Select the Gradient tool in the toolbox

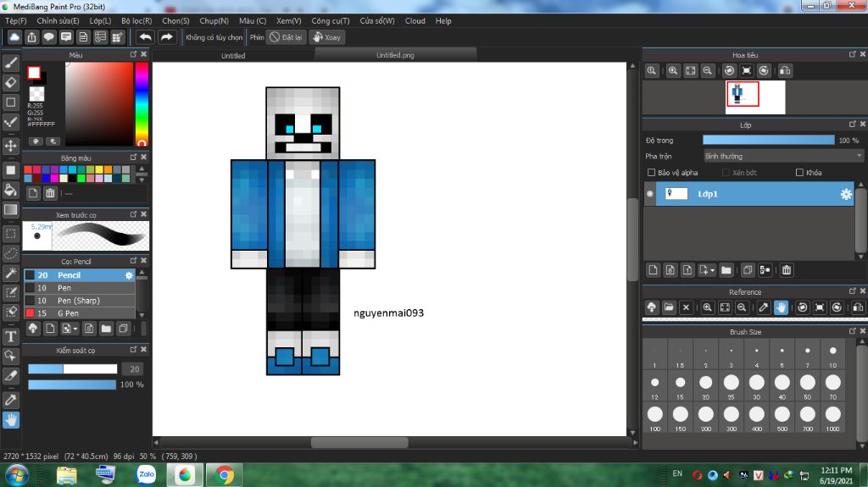tap(10, 210)
